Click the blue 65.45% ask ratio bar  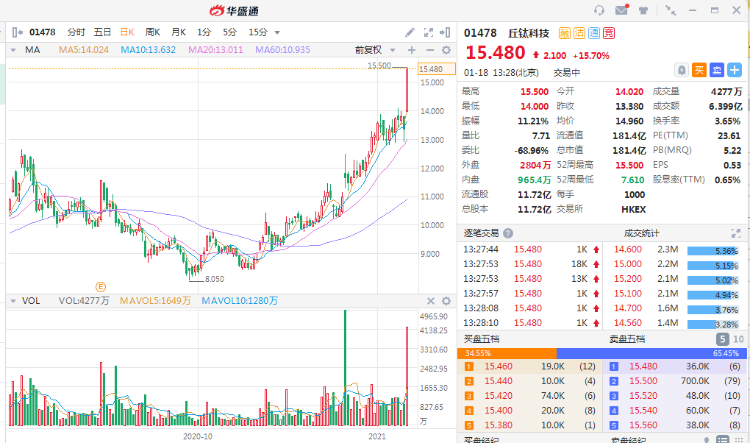click(x=651, y=353)
